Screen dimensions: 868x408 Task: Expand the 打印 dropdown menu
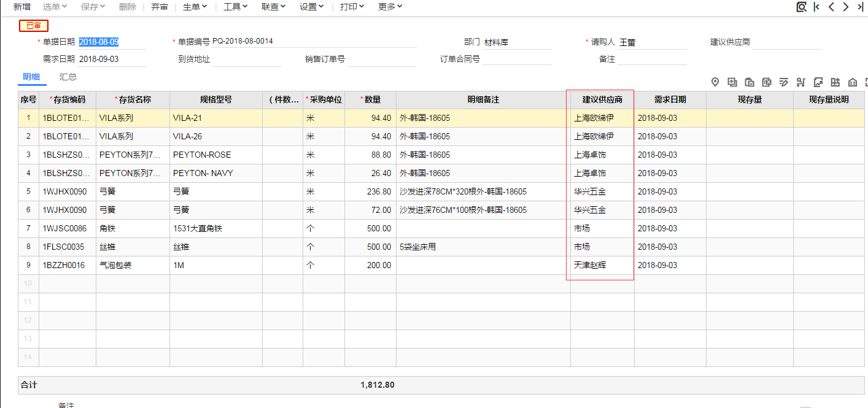pyautogui.click(x=352, y=7)
